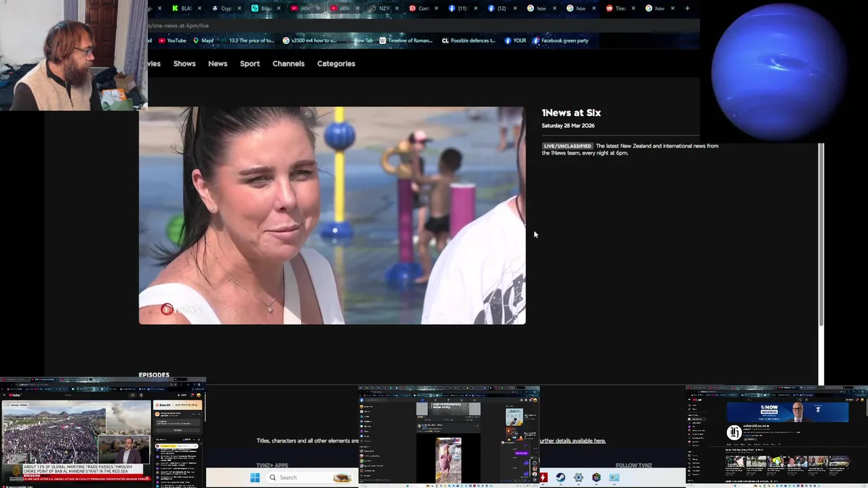This screenshot has height=488, width=868.
Task: Open the Facebook green party bookmark
Action: pos(560,41)
